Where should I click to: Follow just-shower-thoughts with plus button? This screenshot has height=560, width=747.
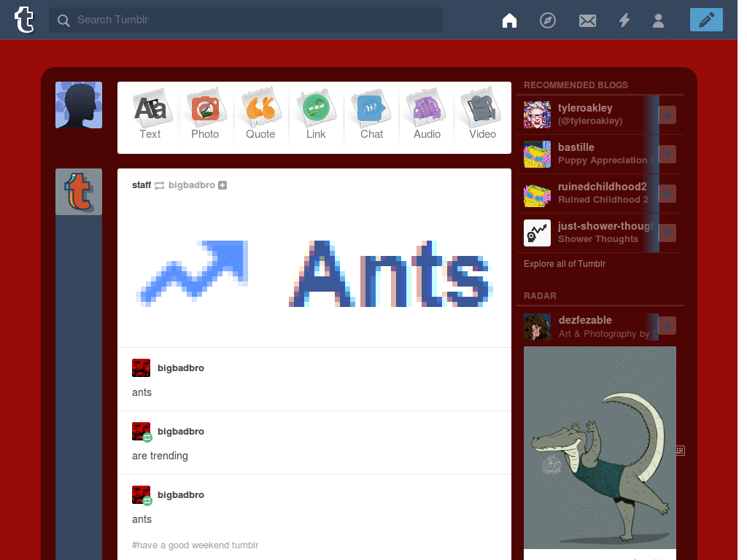667,233
